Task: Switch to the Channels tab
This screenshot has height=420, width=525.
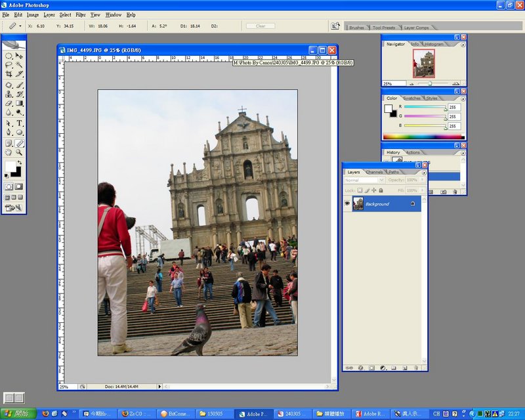Action: point(374,172)
